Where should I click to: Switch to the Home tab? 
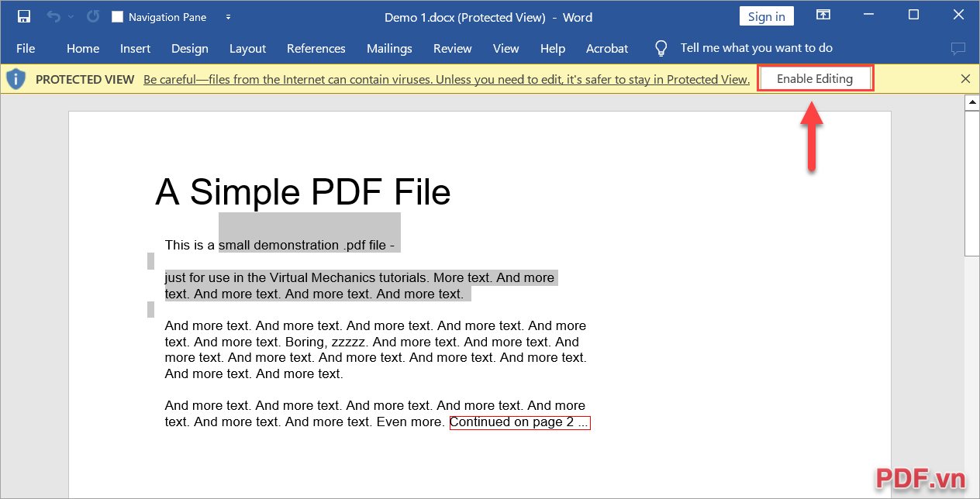click(83, 48)
